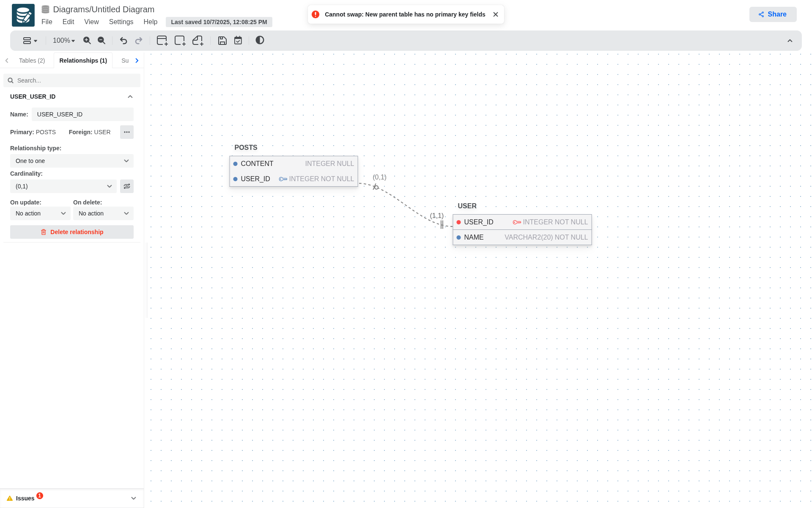Dismiss the Cannot swap error notification
This screenshot has height=508, width=812.
pos(496,14)
